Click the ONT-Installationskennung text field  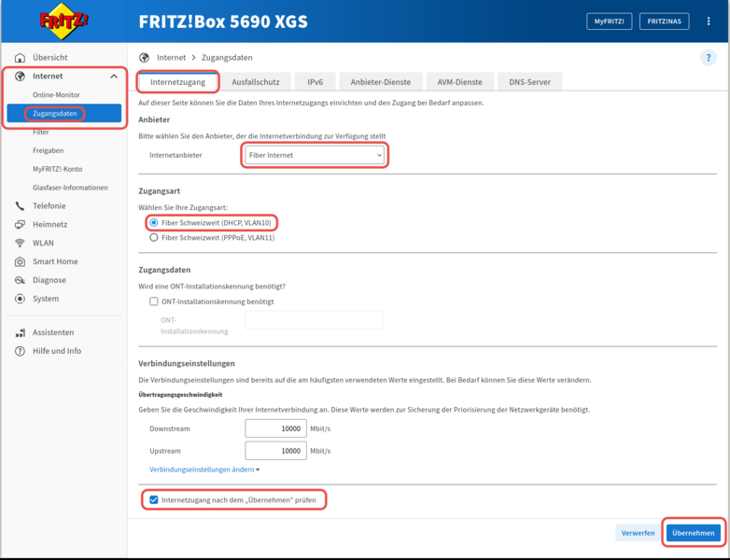click(315, 320)
